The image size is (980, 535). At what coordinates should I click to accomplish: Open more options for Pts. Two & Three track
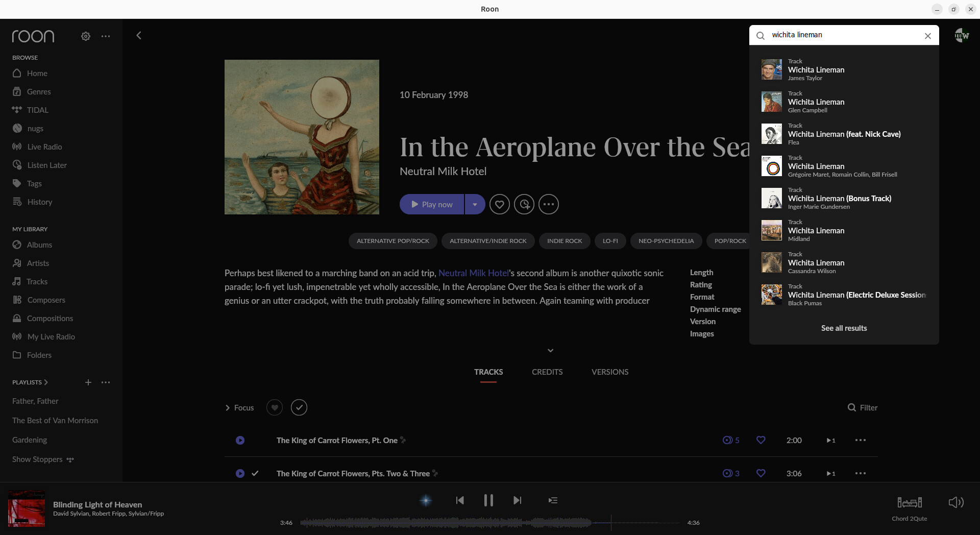tap(861, 473)
